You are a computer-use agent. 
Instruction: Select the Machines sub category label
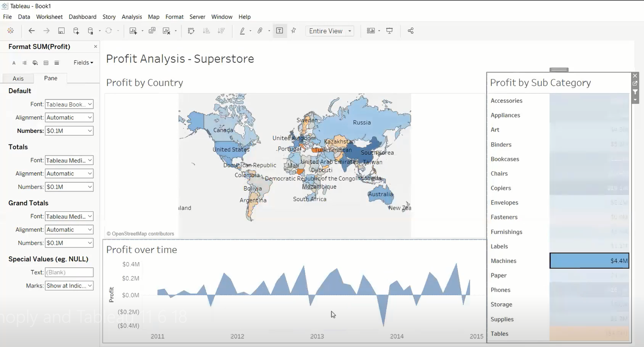click(503, 261)
